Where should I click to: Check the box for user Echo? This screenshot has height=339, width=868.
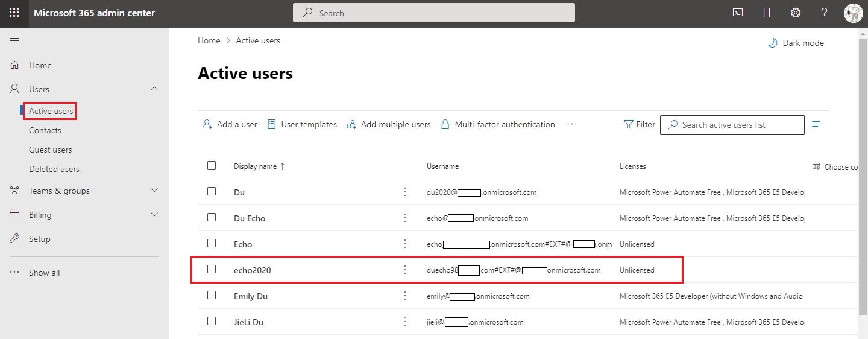(212, 243)
